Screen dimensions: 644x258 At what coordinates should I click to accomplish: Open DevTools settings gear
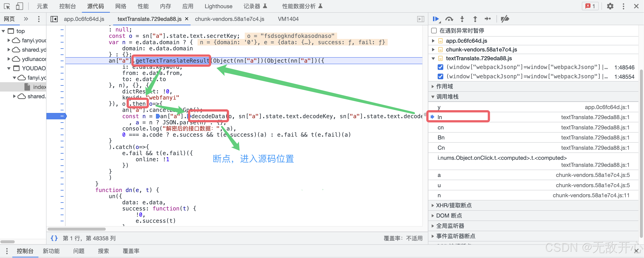point(610,6)
